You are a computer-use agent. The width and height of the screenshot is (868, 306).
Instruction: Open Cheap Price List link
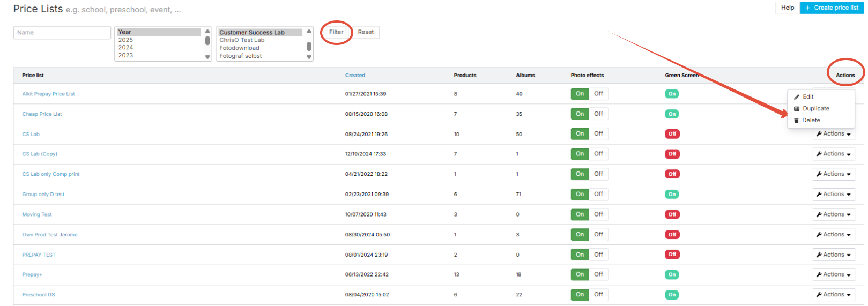[x=42, y=114]
